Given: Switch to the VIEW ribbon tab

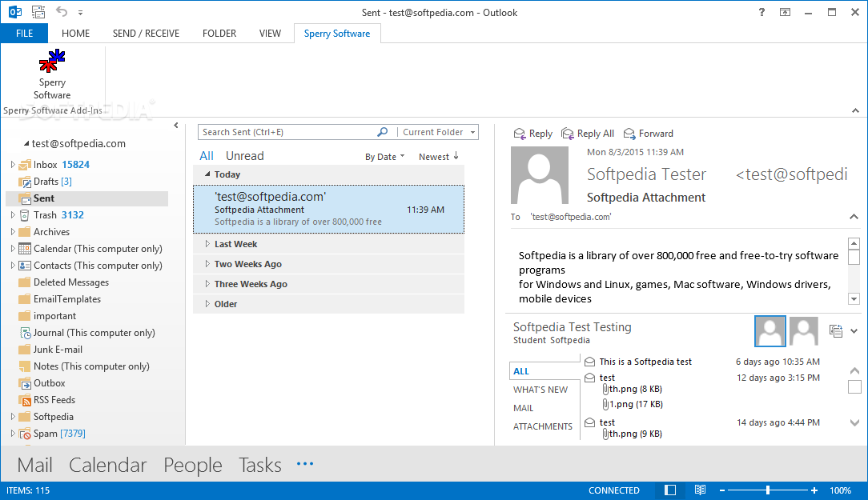Looking at the screenshot, I should (x=270, y=33).
